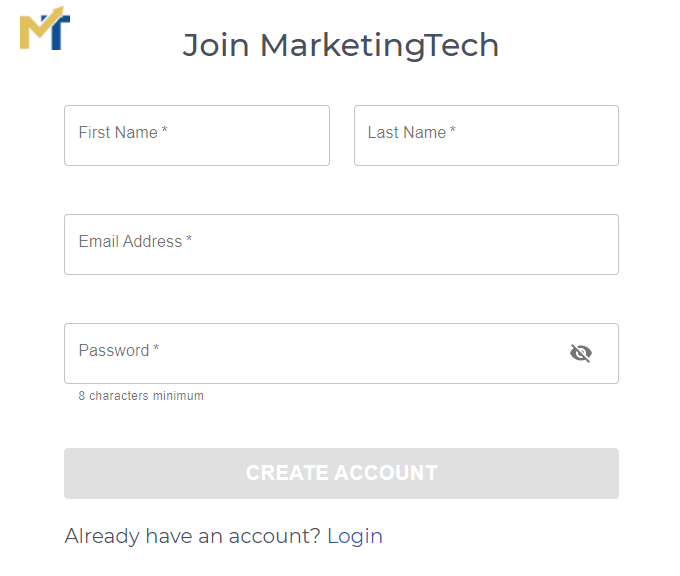Click the 8 characters minimum hint text
The height and width of the screenshot is (576, 680).
point(141,396)
